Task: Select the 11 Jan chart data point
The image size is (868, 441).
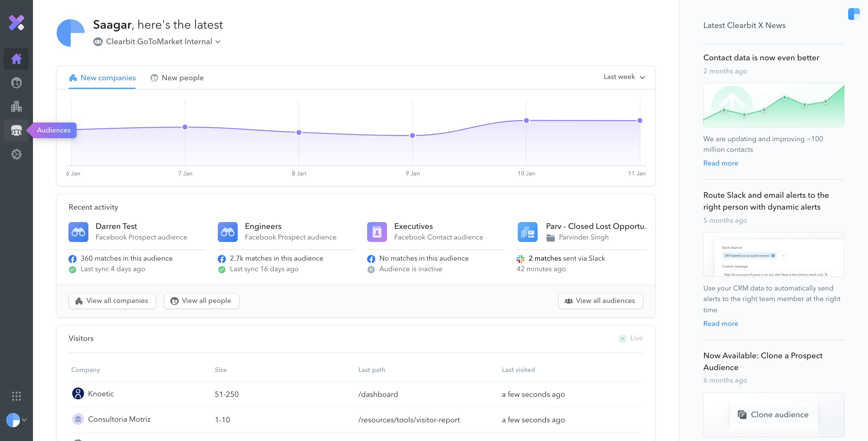Action: 640,120
